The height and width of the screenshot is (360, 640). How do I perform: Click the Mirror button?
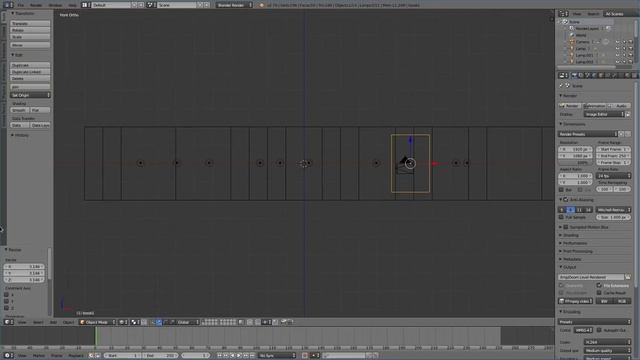pos(30,45)
